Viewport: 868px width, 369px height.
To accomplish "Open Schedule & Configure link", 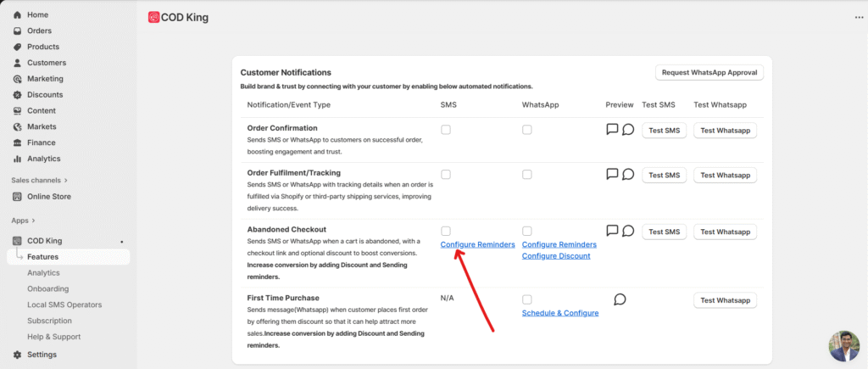I will pyautogui.click(x=560, y=313).
